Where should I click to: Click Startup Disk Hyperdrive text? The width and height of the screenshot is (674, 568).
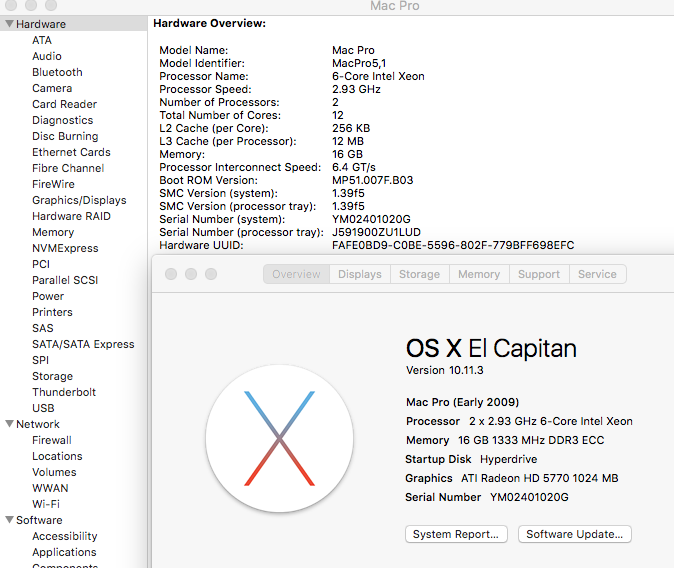509,459
